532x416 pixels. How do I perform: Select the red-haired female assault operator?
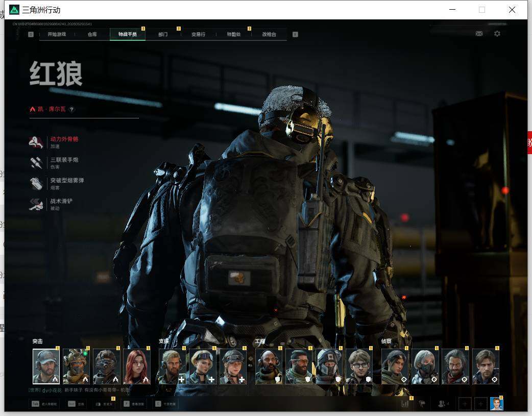point(137,366)
